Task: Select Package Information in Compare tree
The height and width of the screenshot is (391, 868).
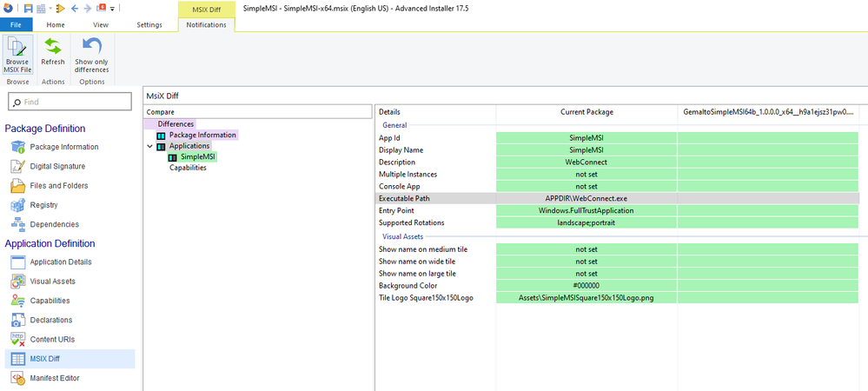Action: [202, 136]
